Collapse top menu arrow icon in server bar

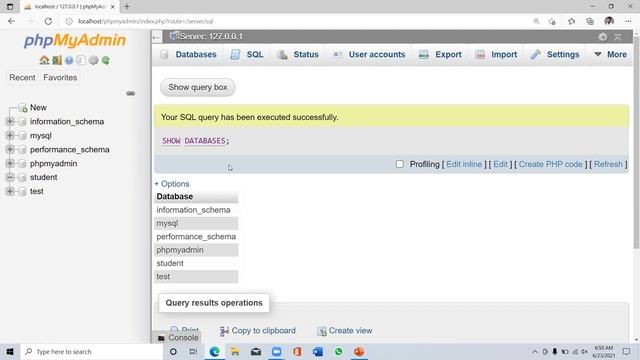pos(618,37)
